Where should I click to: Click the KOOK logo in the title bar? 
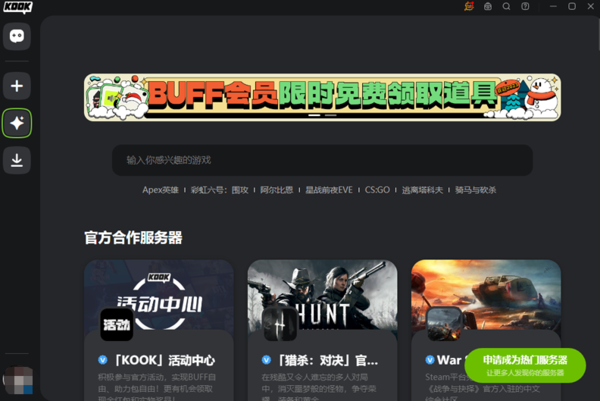(x=18, y=7)
